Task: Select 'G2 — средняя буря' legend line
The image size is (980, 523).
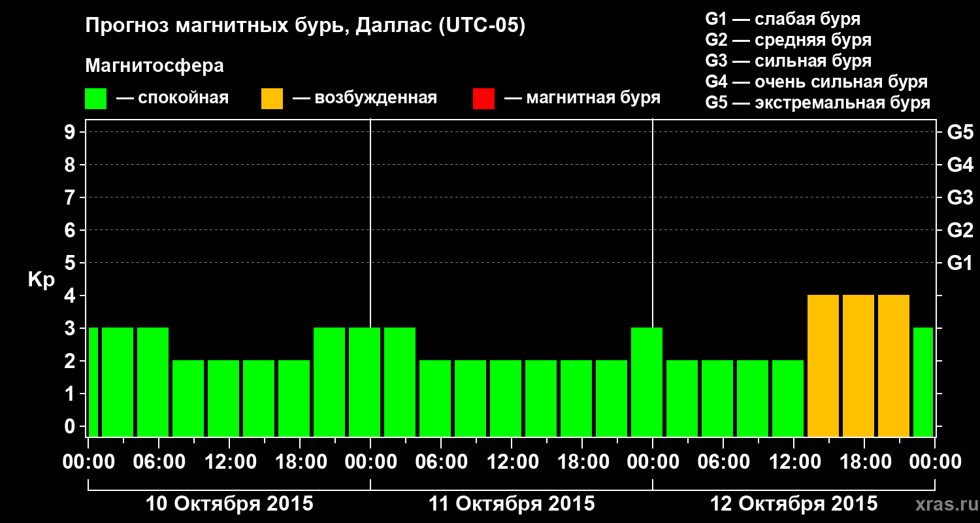Action: 789,40
